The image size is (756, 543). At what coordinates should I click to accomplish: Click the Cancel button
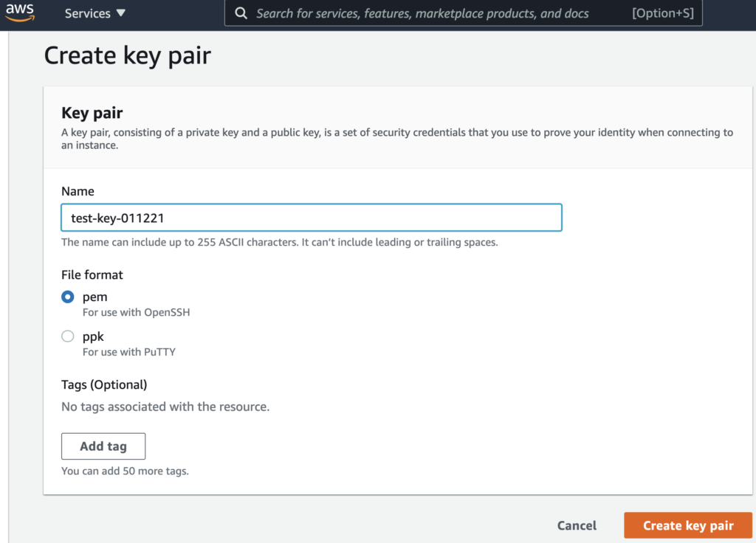tap(577, 525)
